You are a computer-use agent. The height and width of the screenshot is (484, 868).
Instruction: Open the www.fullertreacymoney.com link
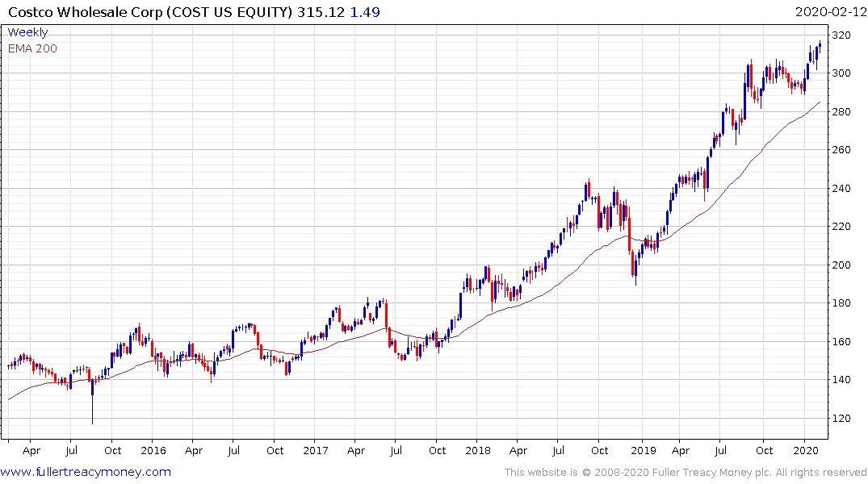tap(86, 472)
